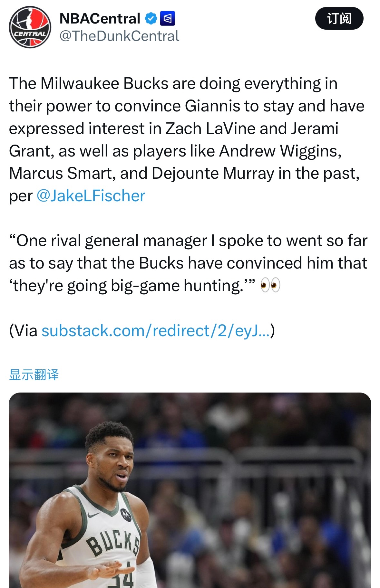Click the @TheDunkCentral handle
The height and width of the screenshot is (588, 380).
pyautogui.click(x=119, y=36)
